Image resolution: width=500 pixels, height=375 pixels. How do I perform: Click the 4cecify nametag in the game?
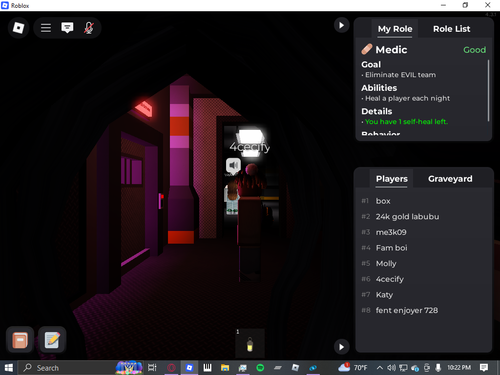[x=250, y=147]
